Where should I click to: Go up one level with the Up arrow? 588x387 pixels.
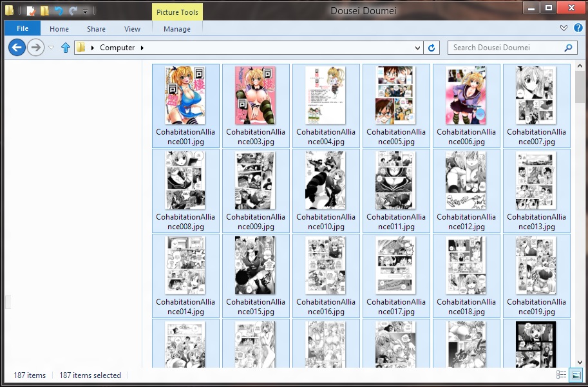point(66,48)
